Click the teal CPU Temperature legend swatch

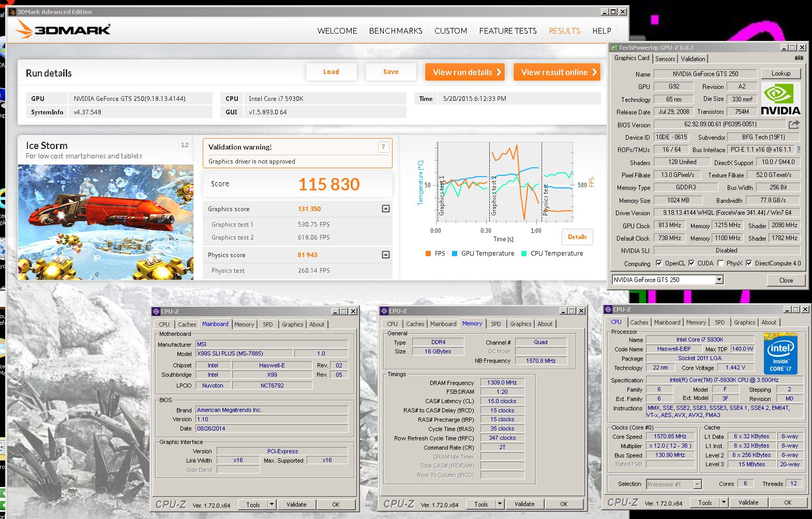coord(524,254)
